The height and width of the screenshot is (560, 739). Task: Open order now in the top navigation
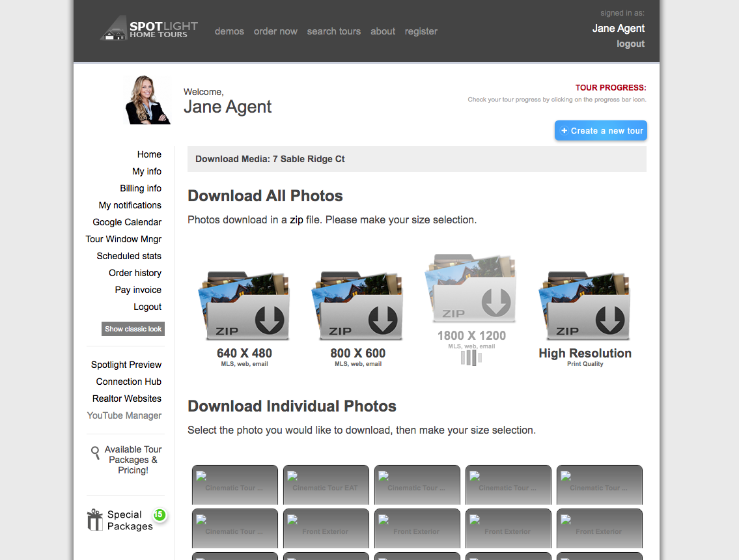tap(275, 32)
